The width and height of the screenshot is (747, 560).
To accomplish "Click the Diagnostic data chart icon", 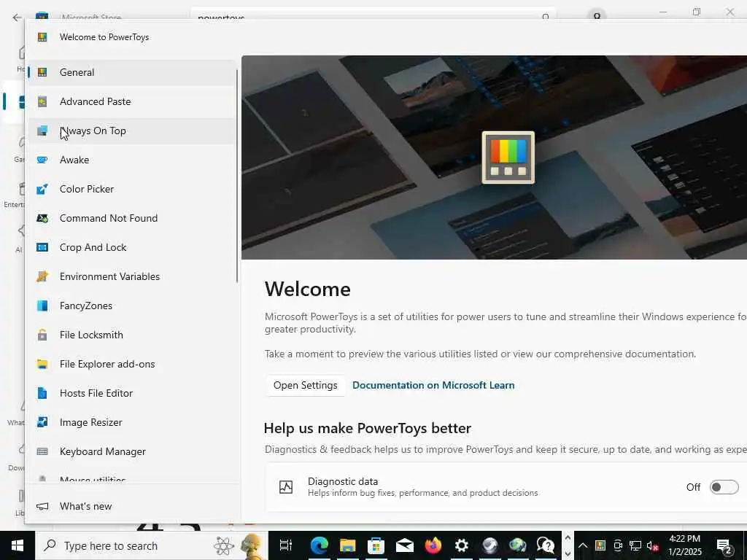I will 286,486.
